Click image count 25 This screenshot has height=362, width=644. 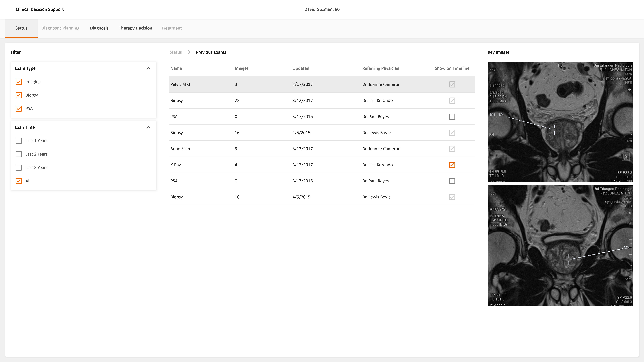click(237, 100)
